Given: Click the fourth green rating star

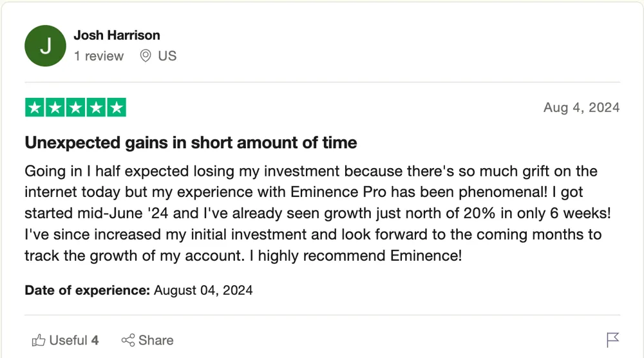Looking at the screenshot, I should pos(96,108).
